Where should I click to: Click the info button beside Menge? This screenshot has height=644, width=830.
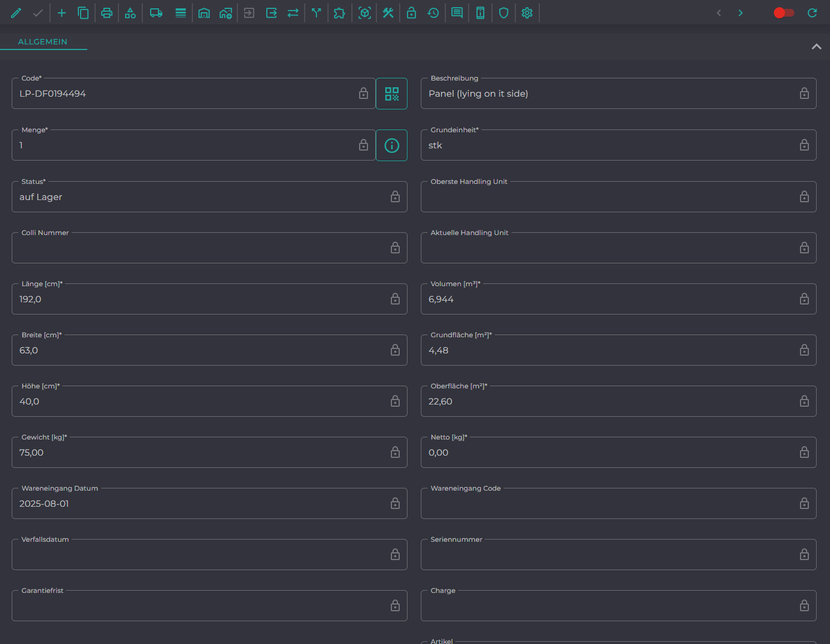(x=392, y=146)
